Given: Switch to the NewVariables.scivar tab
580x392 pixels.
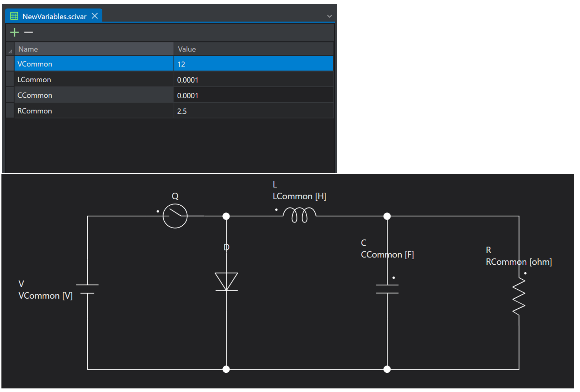Looking at the screenshot, I should pyautogui.click(x=54, y=16).
